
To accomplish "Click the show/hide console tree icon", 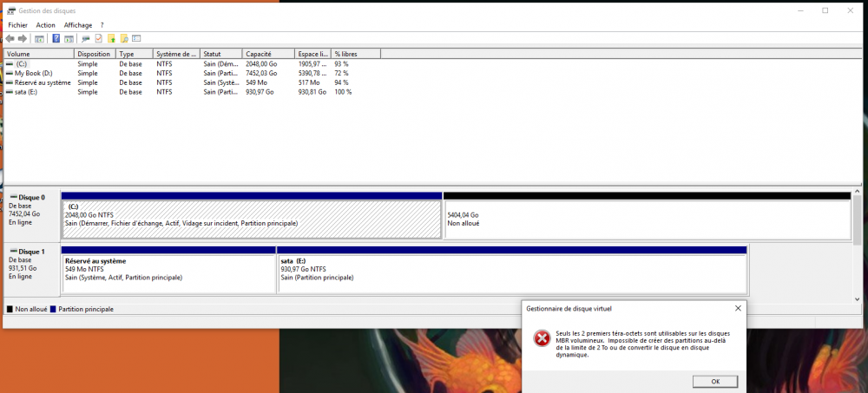I will point(40,39).
